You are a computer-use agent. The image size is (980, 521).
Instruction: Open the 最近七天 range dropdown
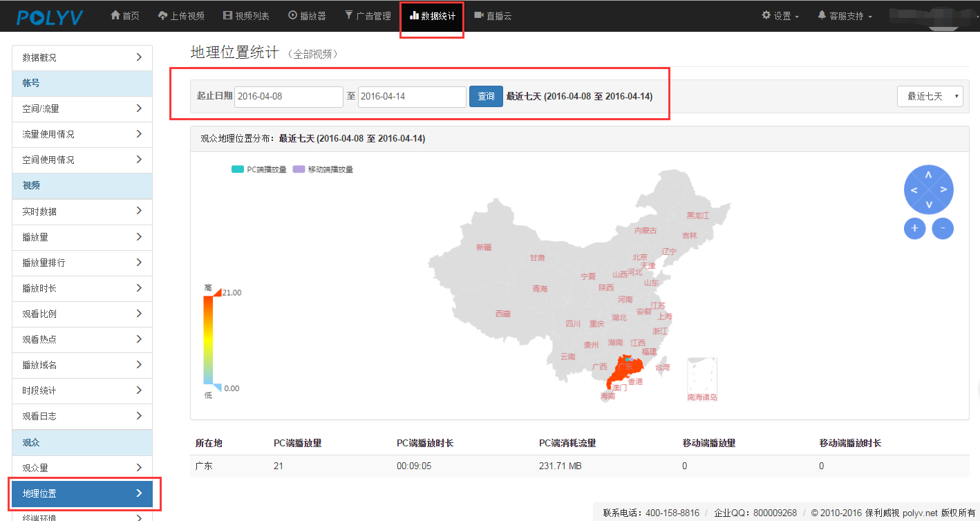(930, 96)
